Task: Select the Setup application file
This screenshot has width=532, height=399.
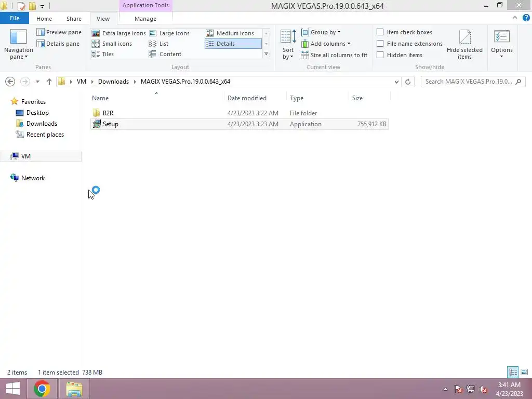Action: (x=239, y=124)
